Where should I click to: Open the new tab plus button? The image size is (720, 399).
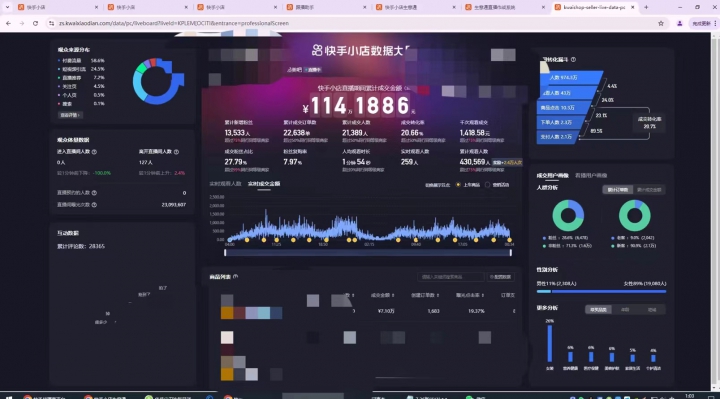pos(646,7)
